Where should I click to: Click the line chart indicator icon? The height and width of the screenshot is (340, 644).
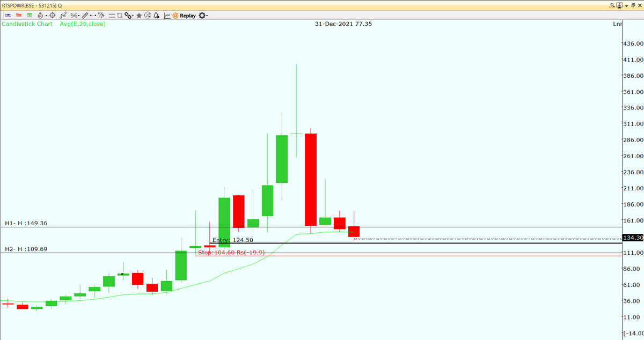(x=167, y=16)
